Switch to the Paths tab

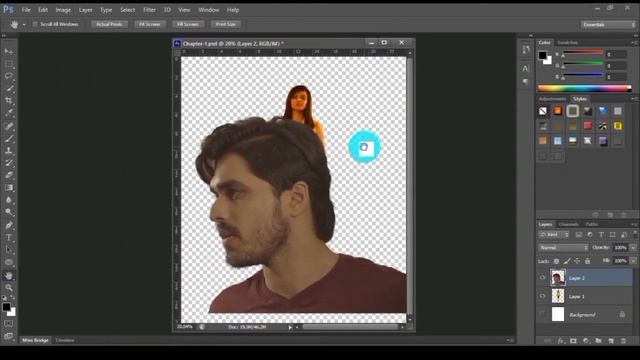591,224
